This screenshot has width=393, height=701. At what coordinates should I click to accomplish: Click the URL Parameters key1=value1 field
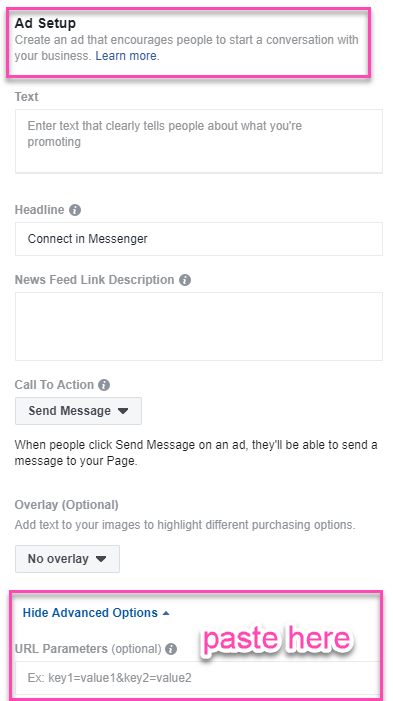[197, 678]
